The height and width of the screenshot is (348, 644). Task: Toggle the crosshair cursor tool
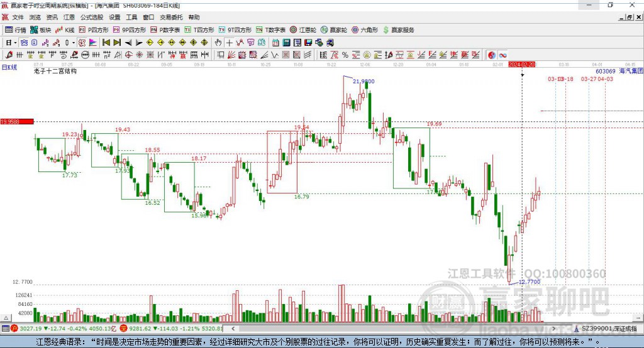(229, 43)
